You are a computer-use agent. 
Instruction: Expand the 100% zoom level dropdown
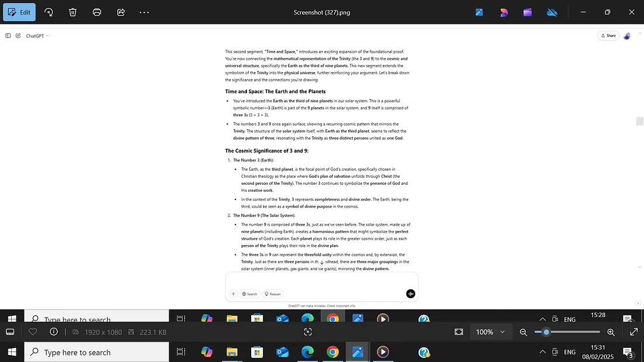(491, 332)
